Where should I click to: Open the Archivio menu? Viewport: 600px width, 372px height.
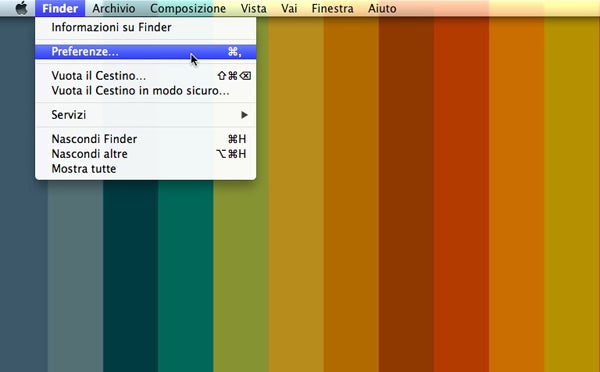pyautogui.click(x=114, y=8)
